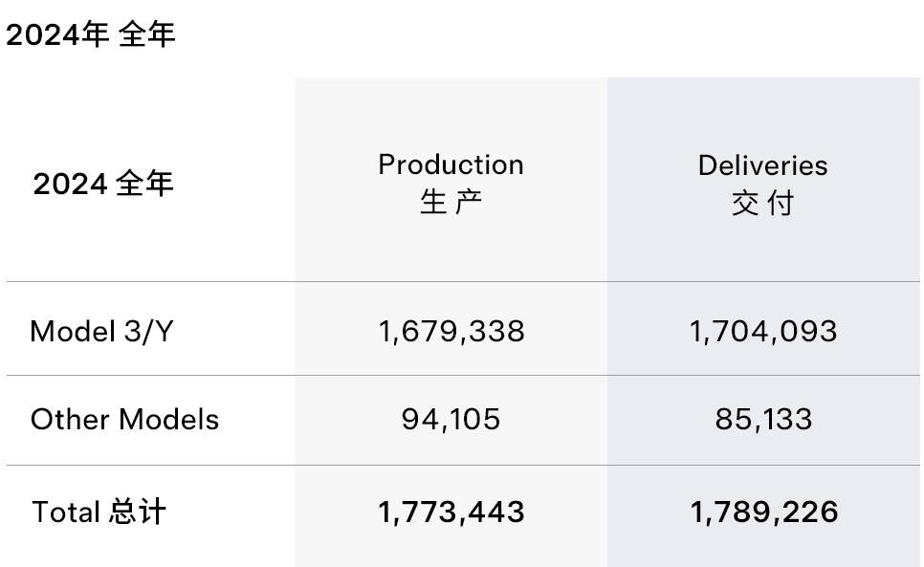The width and height of the screenshot is (924, 567).
Task: Select the bold 2024 in the table header
Action: click(70, 184)
